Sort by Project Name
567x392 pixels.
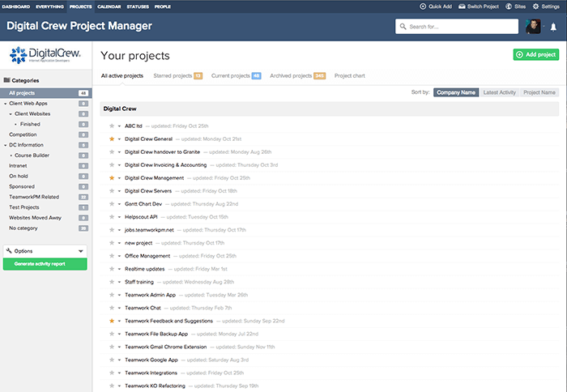pos(539,92)
